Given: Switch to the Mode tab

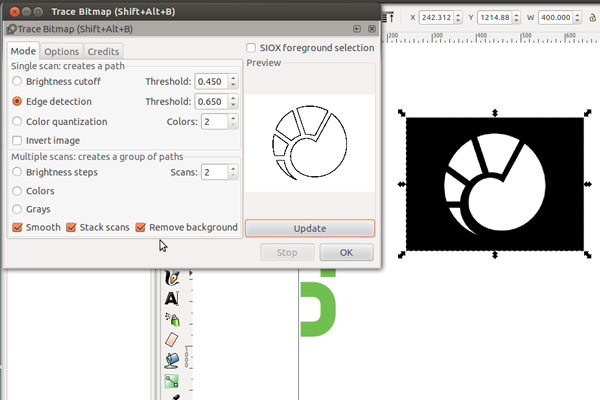Looking at the screenshot, I should [x=23, y=51].
